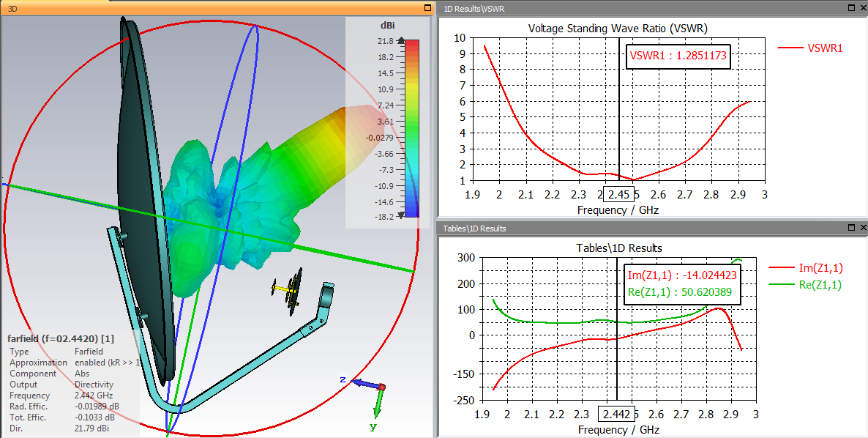Click the VSWR1 : 1.2851173 marker readout
The height and width of the screenshot is (438, 868).
coord(678,56)
